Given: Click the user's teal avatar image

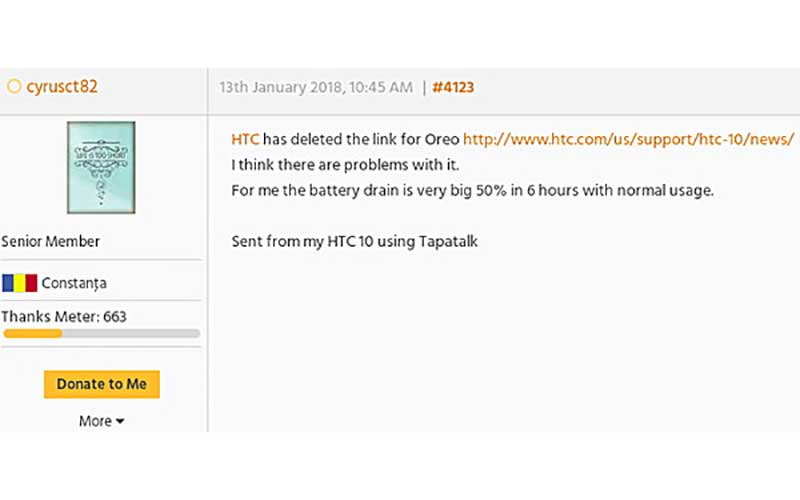Looking at the screenshot, I should [101, 166].
